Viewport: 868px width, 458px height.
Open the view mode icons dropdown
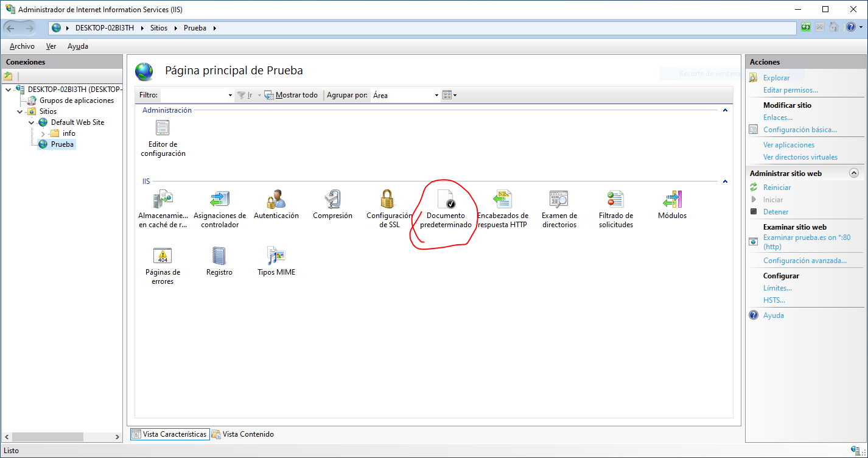pyautogui.click(x=449, y=95)
